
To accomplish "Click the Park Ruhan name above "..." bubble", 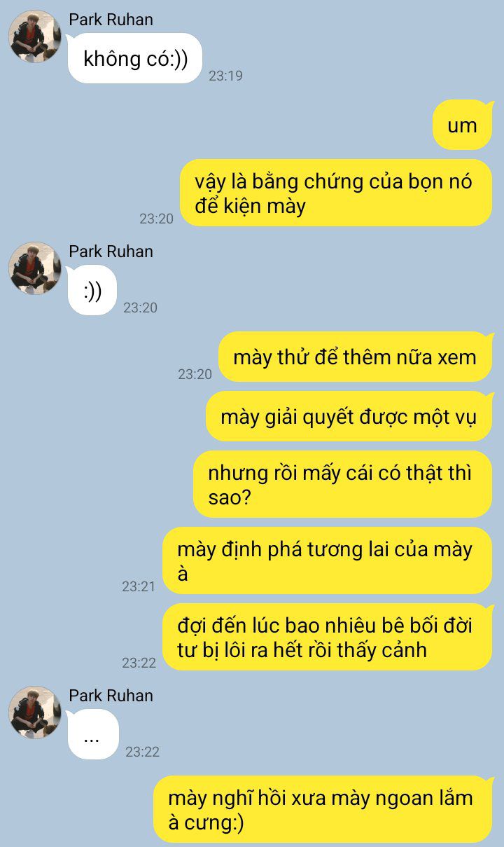I will pos(111,695).
